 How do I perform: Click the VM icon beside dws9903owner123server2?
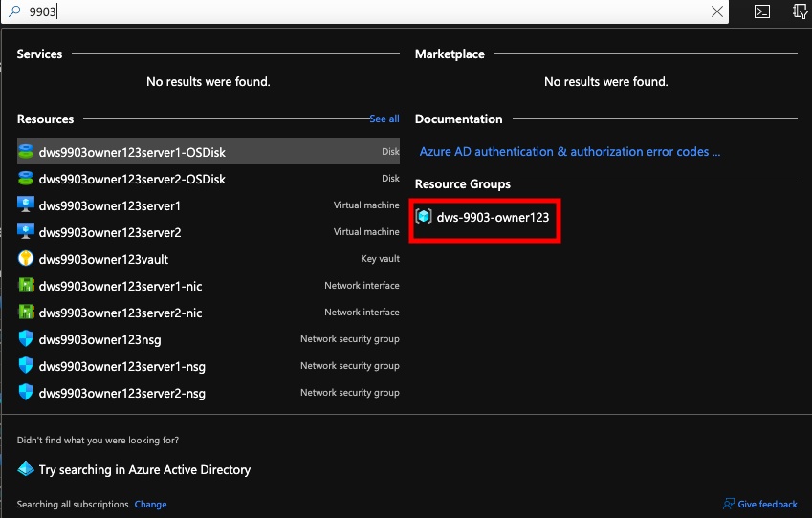coord(26,231)
